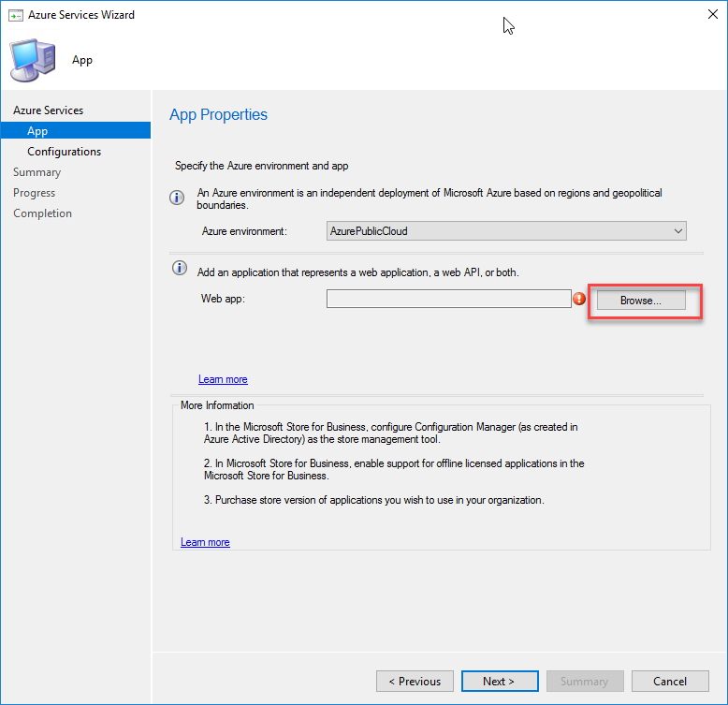Click step 2 'enable support for offline licensed' text
This screenshot has width=728, height=705.
(x=394, y=470)
